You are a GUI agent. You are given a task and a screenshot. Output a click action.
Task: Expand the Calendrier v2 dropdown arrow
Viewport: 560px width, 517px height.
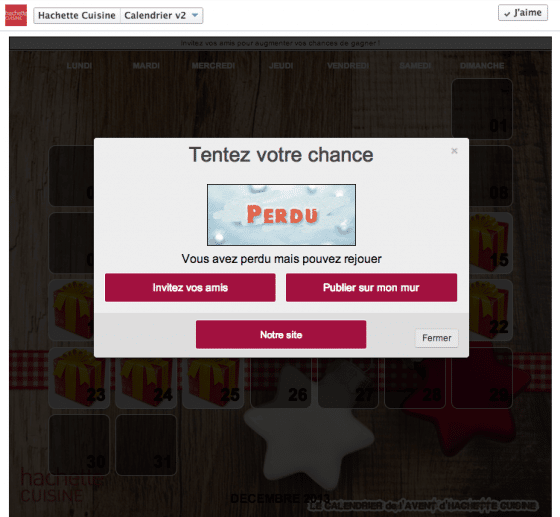(195, 15)
